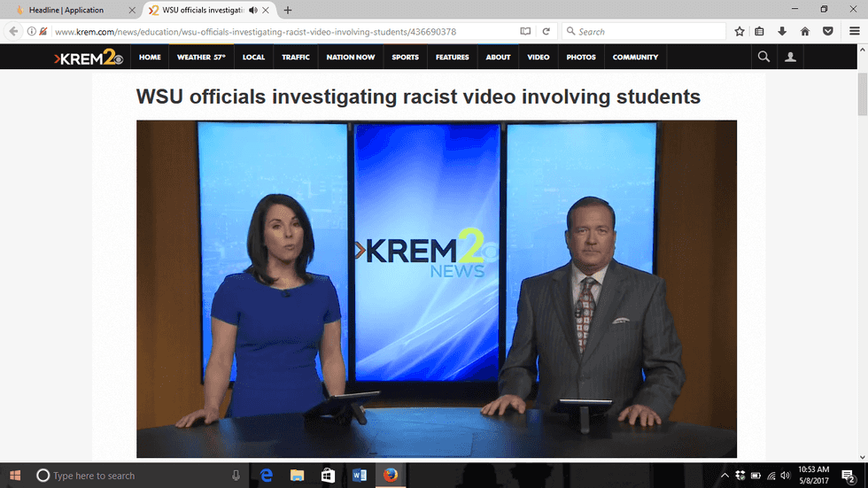Viewport: 868px width, 488px height.
Task: Mute the tab audio speaker icon
Action: pos(253,10)
